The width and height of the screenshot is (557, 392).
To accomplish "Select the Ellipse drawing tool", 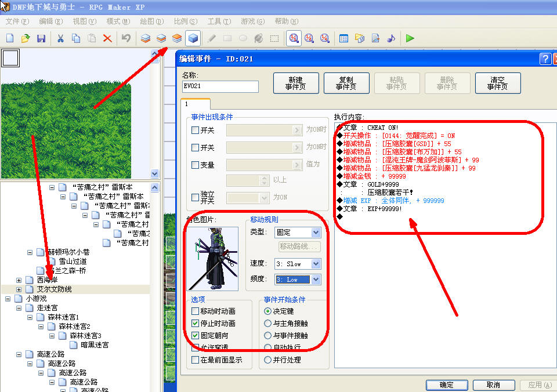I will tap(243, 38).
